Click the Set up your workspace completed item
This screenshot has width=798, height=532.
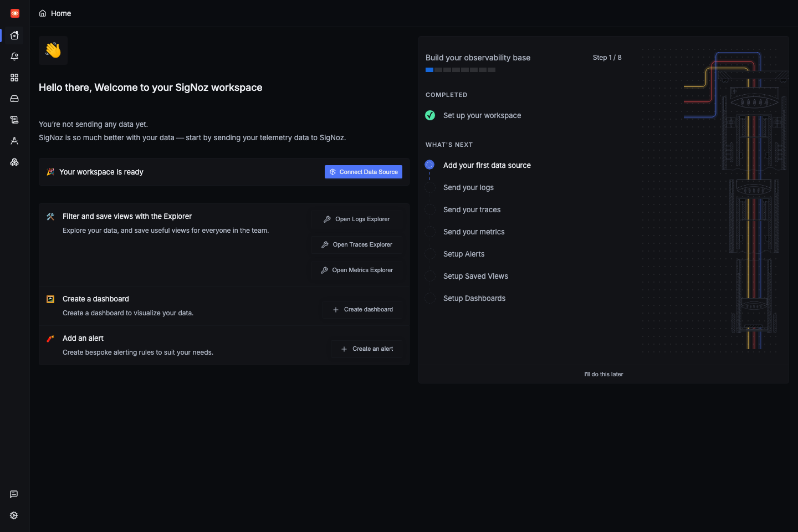(x=482, y=115)
